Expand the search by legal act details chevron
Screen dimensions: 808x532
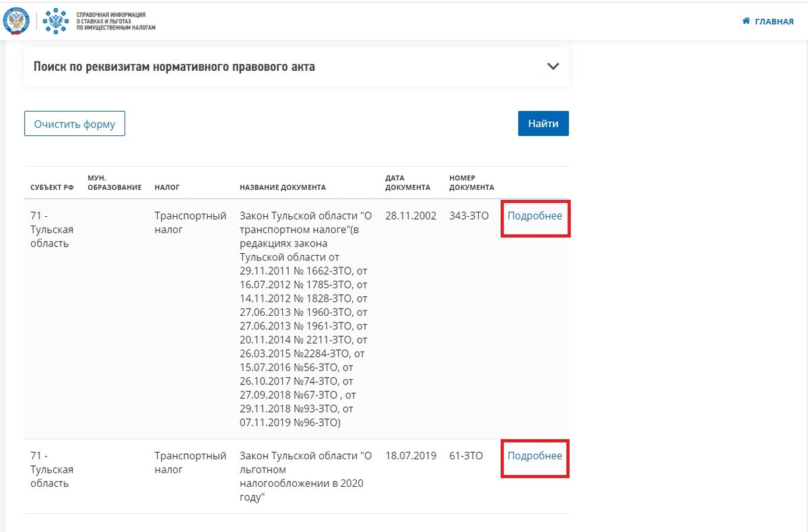pyautogui.click(x=553, y=67)
